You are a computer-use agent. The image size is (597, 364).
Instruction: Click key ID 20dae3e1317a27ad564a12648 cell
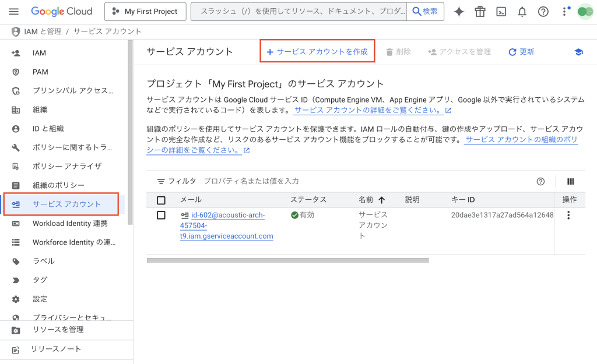502,215
